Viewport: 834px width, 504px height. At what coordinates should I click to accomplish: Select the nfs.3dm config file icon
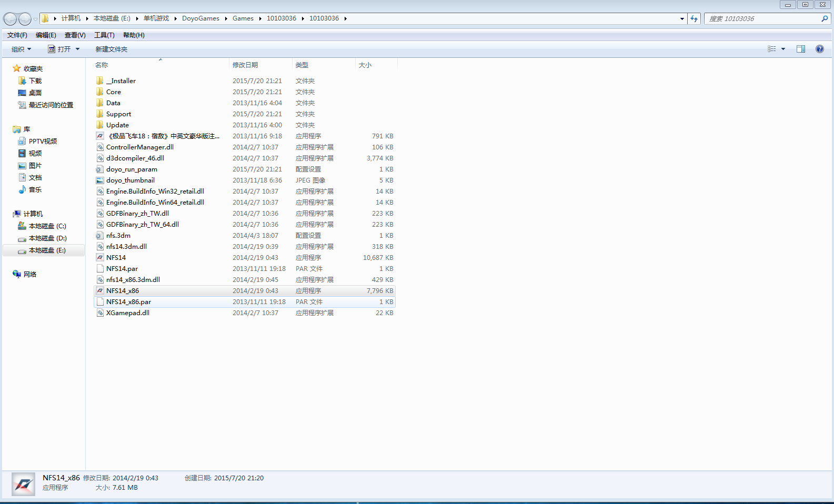[100, 235]
